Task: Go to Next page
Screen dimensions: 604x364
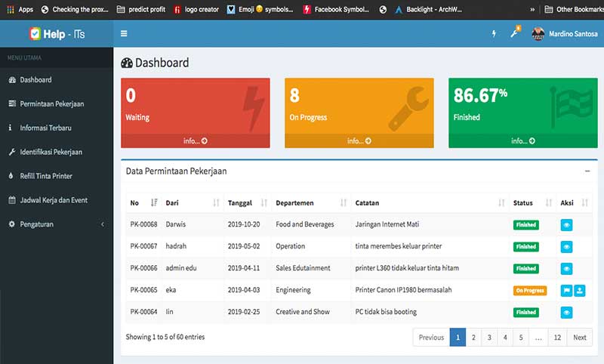Action: coord(579,338)
